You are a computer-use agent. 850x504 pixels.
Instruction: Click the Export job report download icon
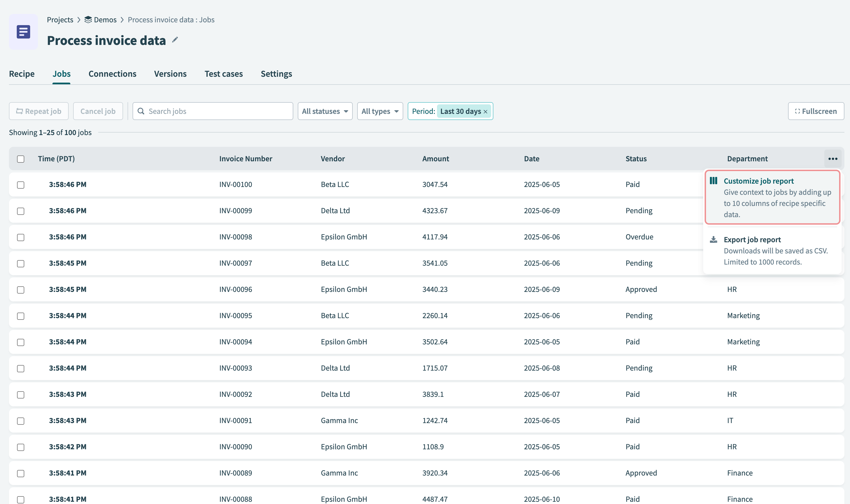(714, 240)
